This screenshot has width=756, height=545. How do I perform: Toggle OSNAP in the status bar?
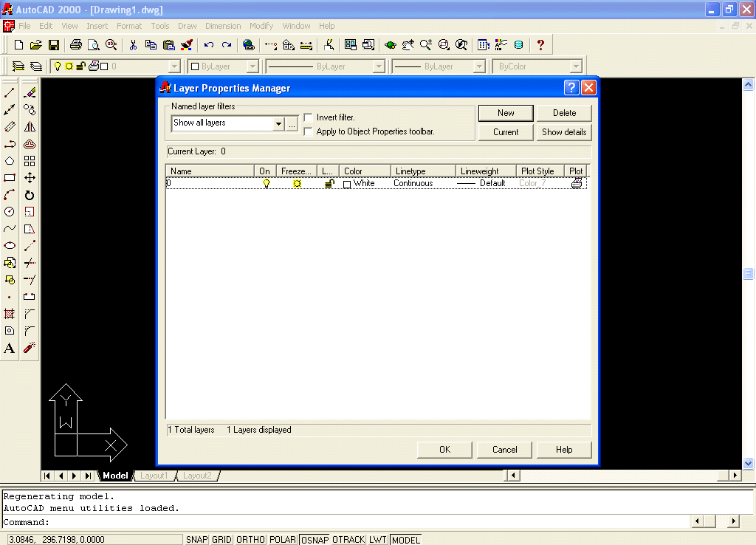[x=315, y=540]
